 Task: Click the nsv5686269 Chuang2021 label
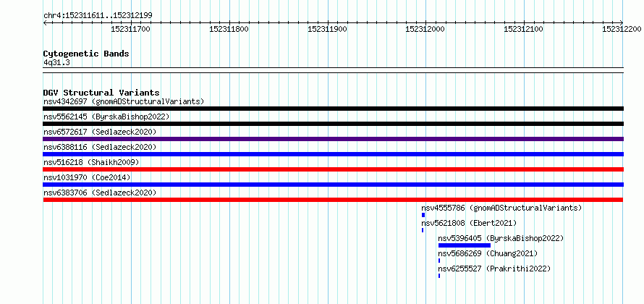click(x=488, y=253)
